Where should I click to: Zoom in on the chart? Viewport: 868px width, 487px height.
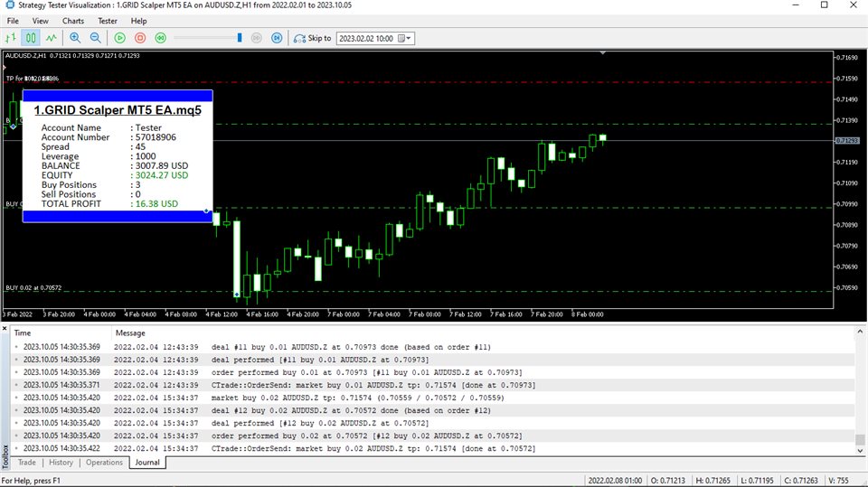75,38
